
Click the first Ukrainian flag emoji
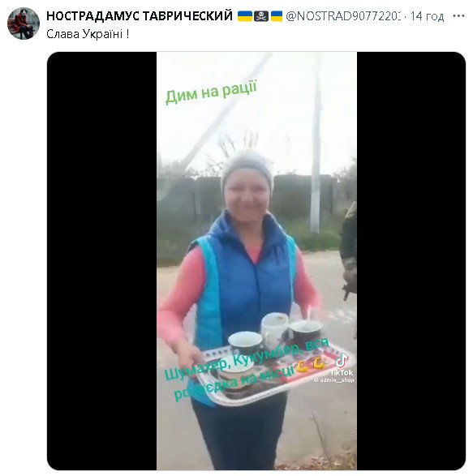click(244, 16)
